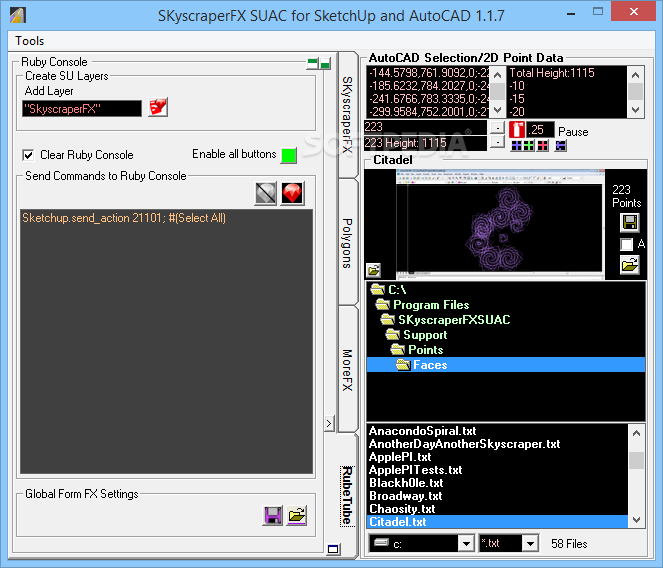
Task: Select the C:\ root folder
Action: pos(506,290)
